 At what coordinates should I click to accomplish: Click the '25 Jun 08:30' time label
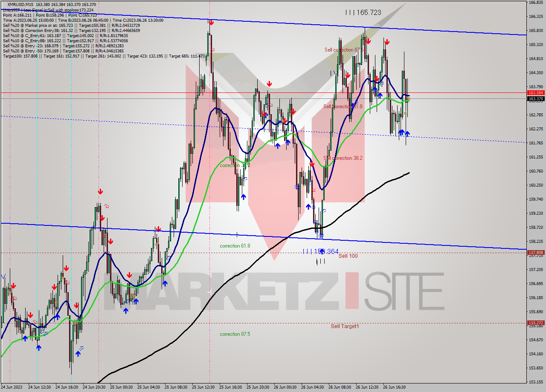click(176, 387)
